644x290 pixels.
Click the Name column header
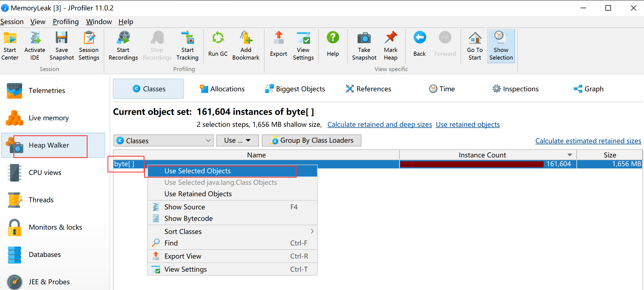point(256,155)
